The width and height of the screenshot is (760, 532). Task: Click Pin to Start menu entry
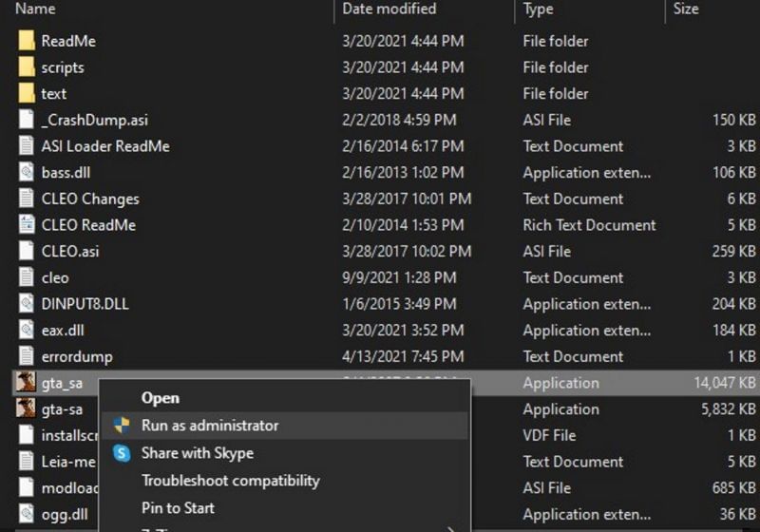pos(178,508)
